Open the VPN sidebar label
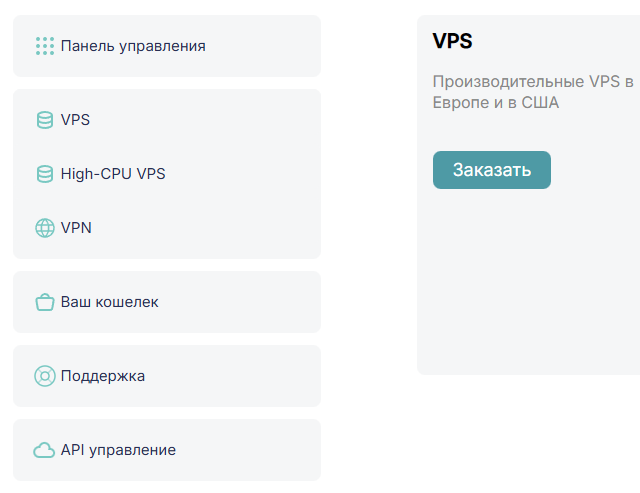Image resolution: width=640 pixels, height=493 pixels. coord(76,228)
